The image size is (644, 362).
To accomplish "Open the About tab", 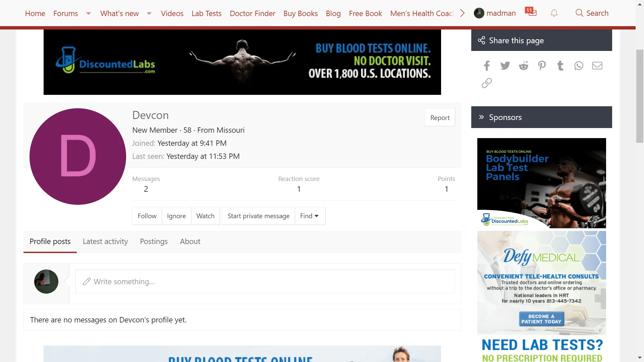I will coord(190,241).
